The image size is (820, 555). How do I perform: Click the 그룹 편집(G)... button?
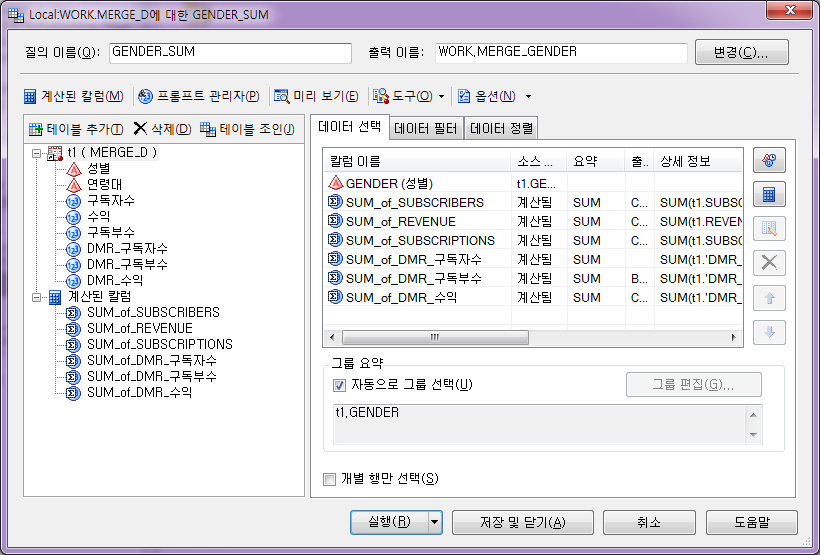pyautogui.click(x=693, y=385)
